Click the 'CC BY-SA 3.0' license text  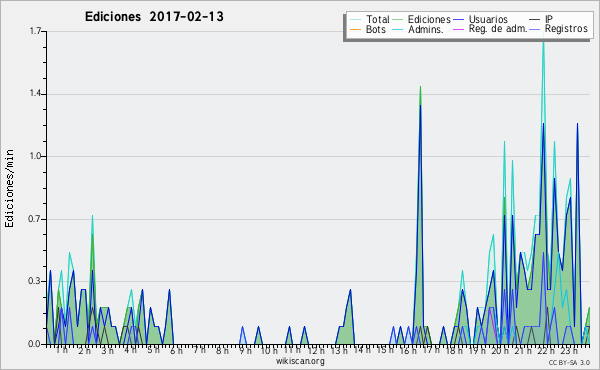point(569,363)
